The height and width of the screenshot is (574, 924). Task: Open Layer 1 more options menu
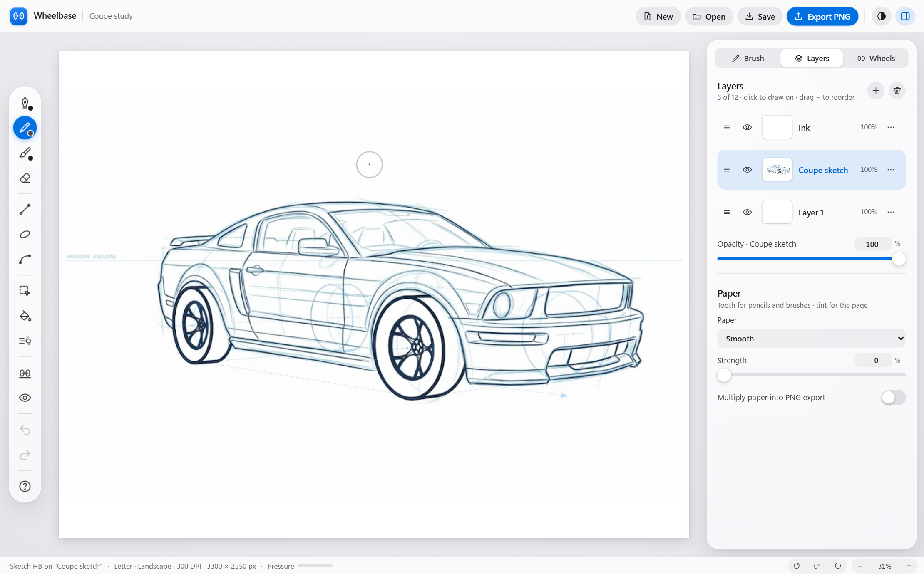point(891,212)
